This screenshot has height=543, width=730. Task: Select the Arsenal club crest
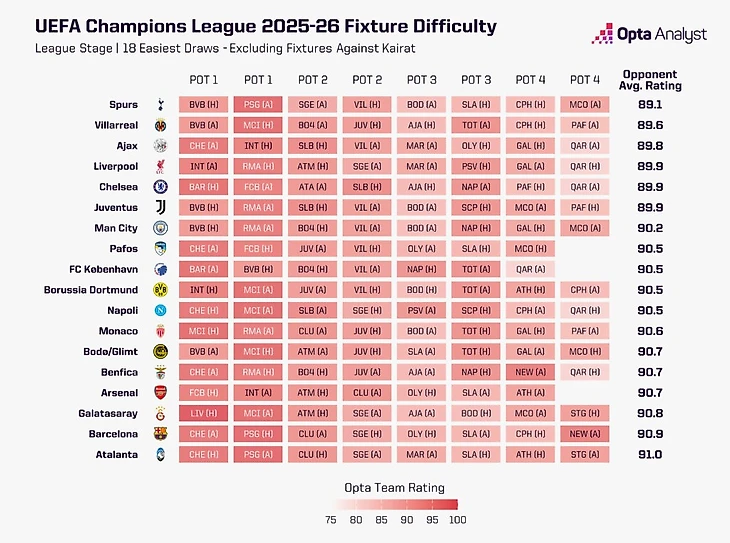pyautogui.click(x=161, y=393)
